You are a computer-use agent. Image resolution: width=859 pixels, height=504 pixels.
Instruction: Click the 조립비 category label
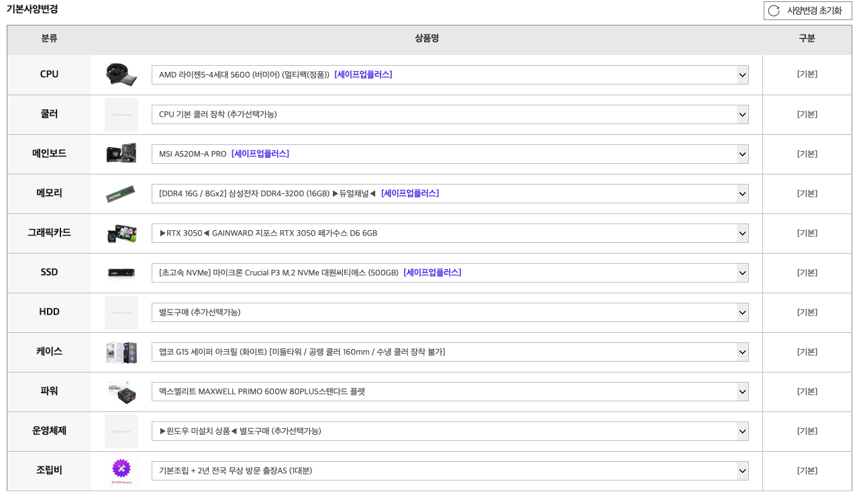tap(49, 470)
